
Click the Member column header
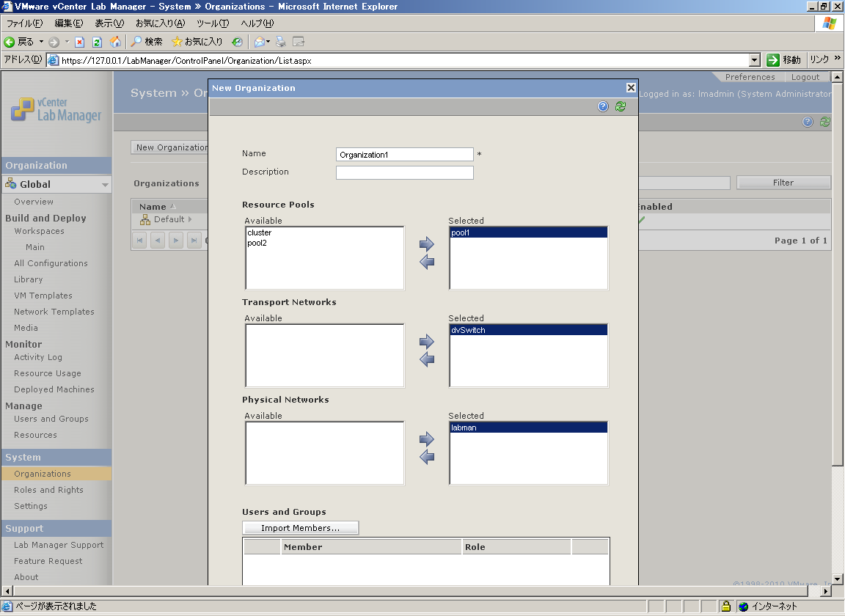tap(371, 547)
